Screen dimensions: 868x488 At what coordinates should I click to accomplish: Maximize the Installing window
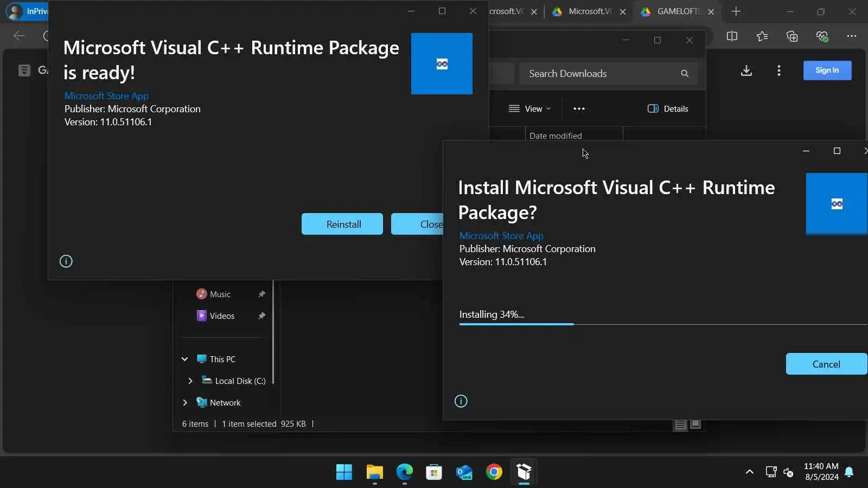(837, 151)
